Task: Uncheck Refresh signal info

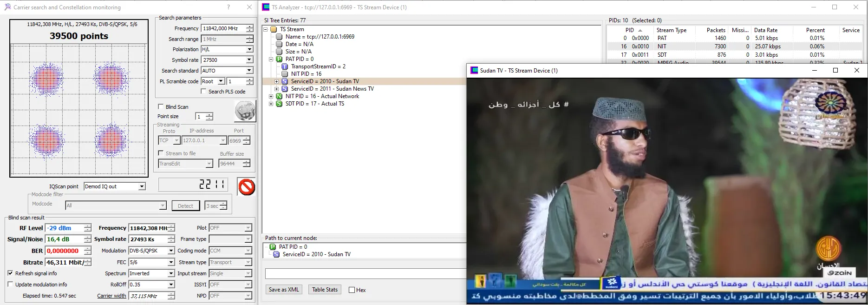Action: 10,273
